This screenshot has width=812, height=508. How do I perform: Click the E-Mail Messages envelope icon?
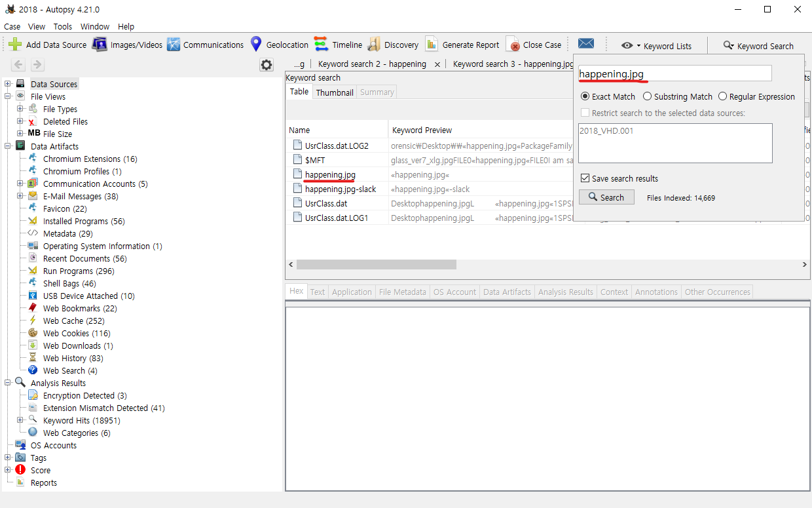(32, 196)
